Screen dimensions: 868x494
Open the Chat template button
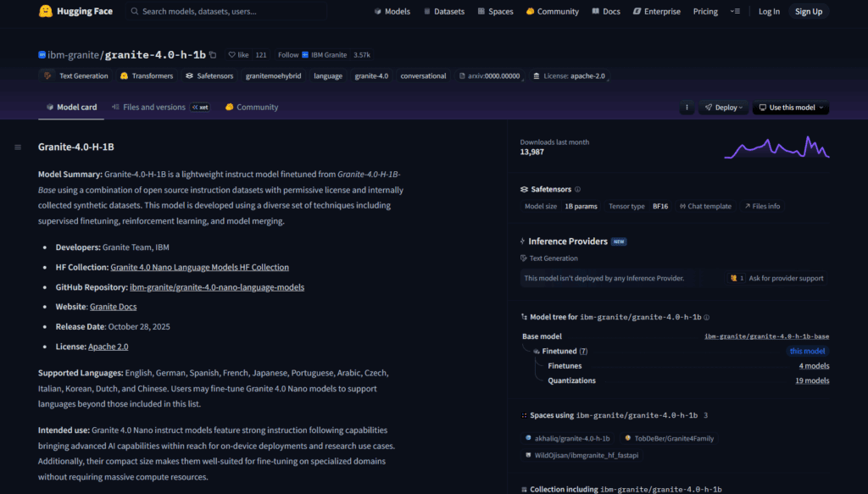[x=705, y=207]
